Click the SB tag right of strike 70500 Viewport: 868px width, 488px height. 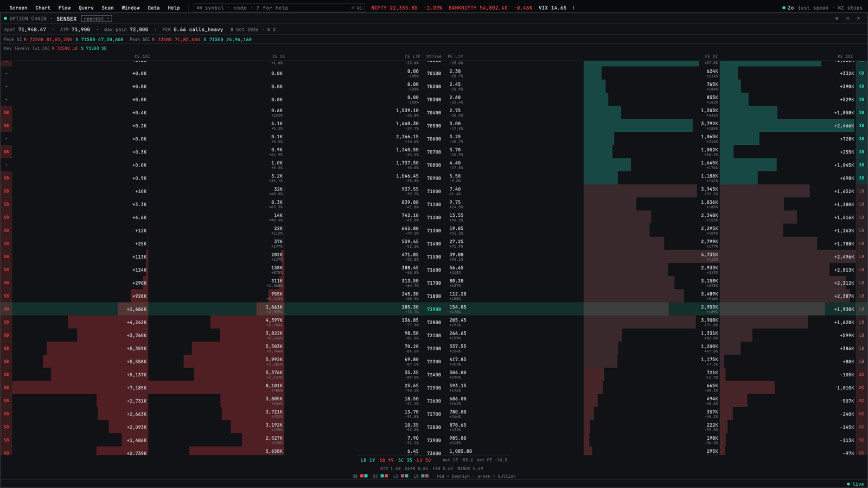click(x=861, y=125)
